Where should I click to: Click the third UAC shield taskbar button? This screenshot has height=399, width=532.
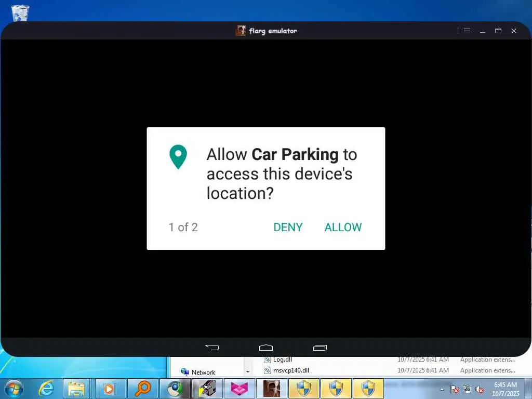click(x=368, y=389)
